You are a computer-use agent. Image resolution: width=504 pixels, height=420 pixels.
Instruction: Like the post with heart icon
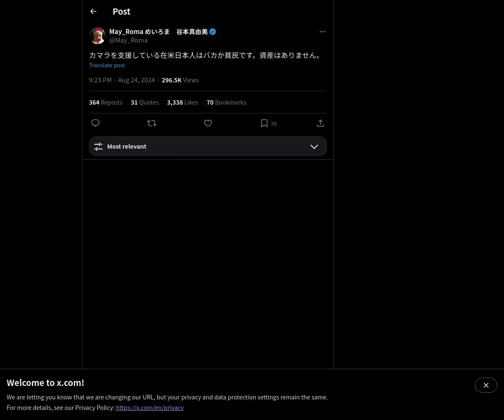pos(208,123)
